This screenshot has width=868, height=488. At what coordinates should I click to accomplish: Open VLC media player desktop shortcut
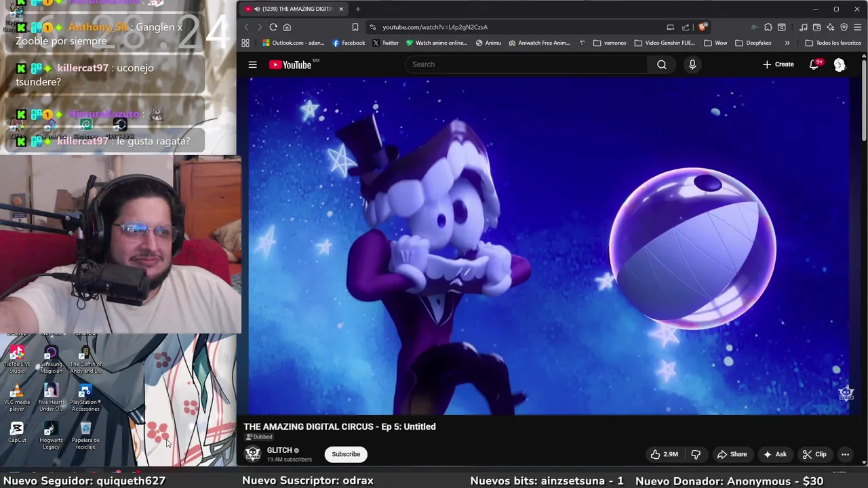(x=17, y=397)
